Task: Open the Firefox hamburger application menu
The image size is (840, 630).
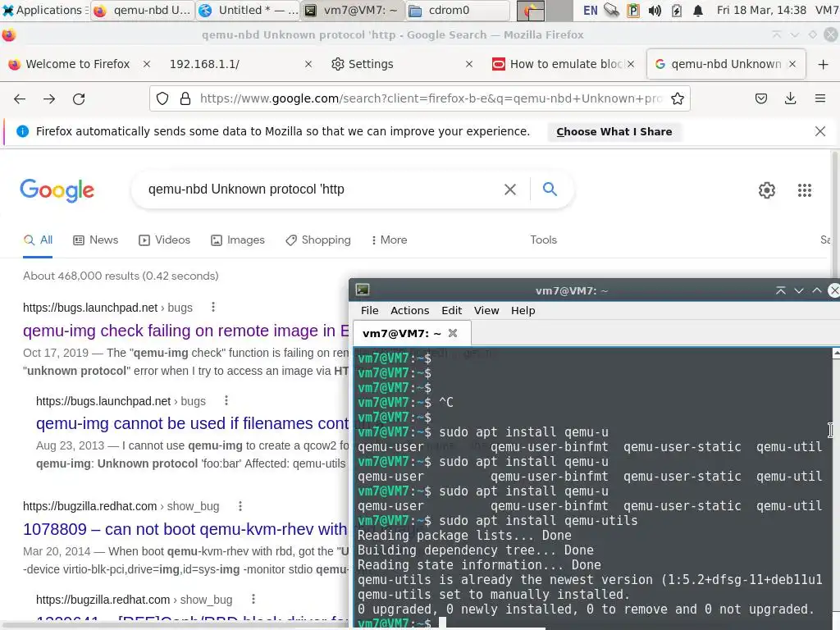Action: tap(819, 98)
